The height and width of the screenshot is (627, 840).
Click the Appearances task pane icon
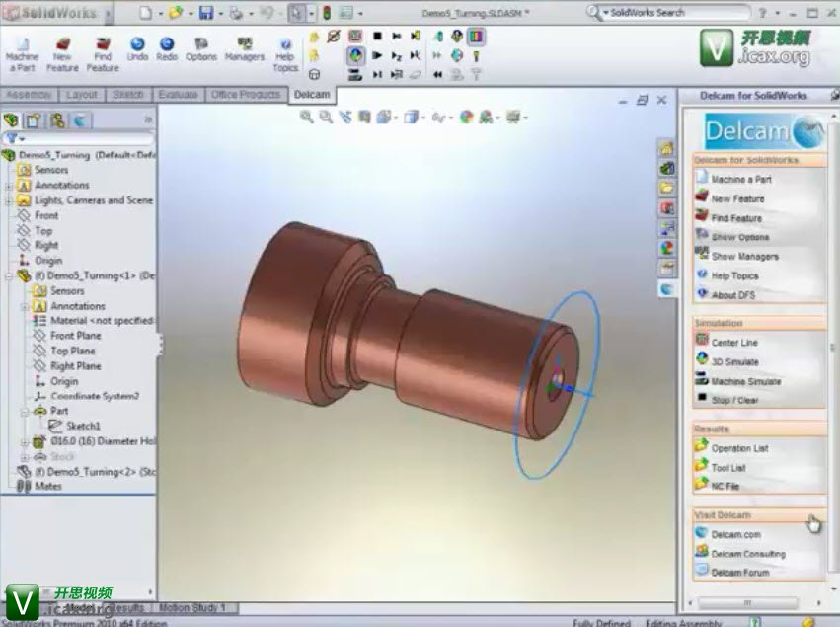(x=666, y=248)
